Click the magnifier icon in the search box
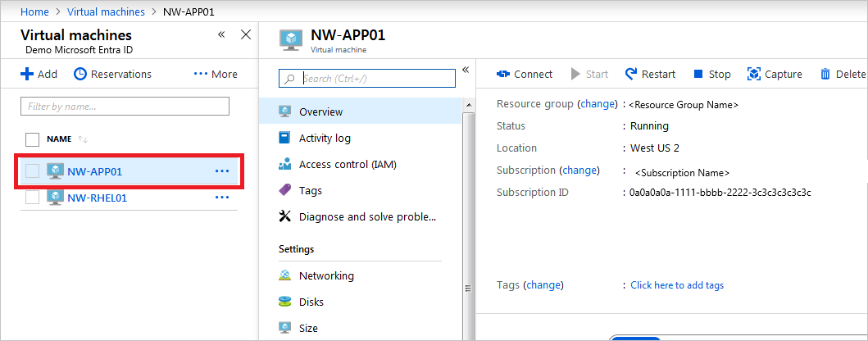This screenshot has width=868, height=341. (x=289, y=79)
